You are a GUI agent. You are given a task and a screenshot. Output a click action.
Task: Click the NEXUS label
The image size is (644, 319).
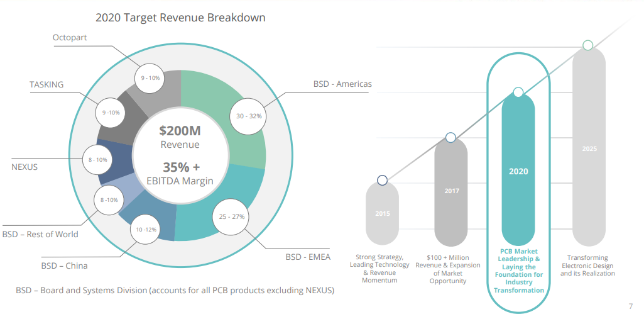[x=25, y=167]
